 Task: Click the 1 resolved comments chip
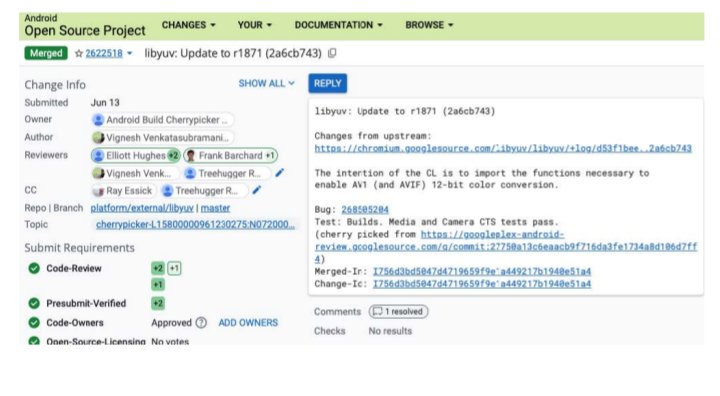(x=398, y=311)
